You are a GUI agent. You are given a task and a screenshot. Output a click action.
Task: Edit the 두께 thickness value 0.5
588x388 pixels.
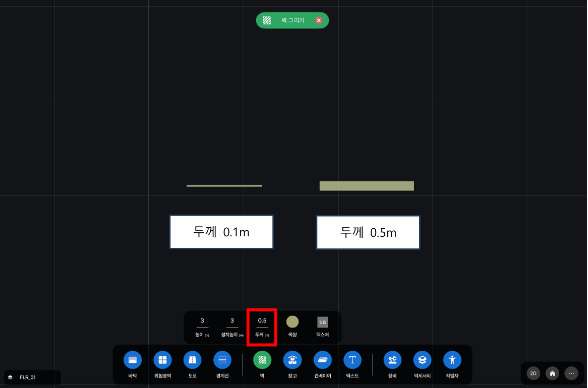click(262, 321)
